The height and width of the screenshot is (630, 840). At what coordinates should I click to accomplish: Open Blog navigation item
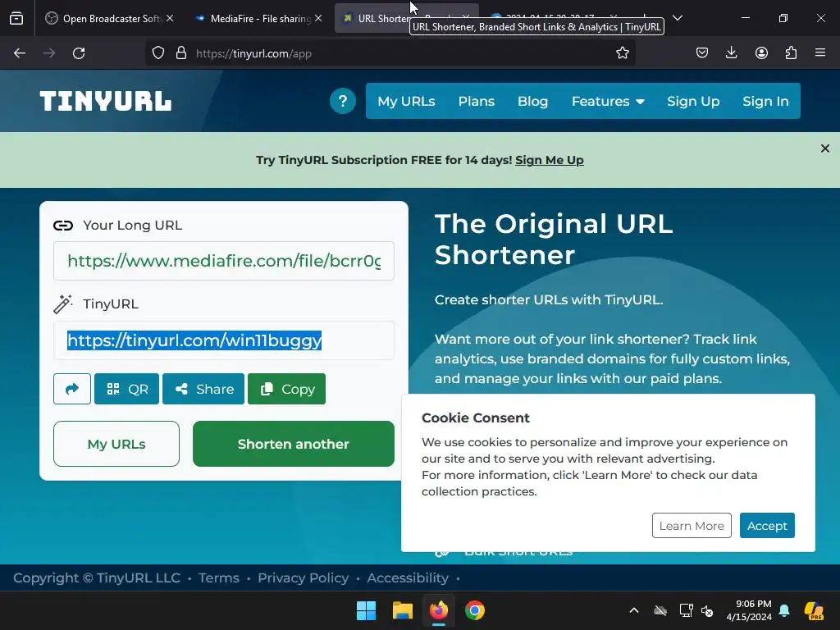coord(532,101)
